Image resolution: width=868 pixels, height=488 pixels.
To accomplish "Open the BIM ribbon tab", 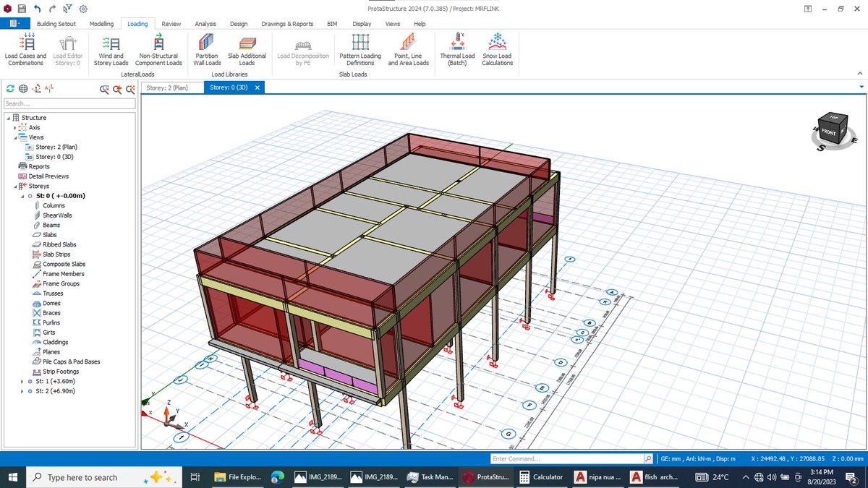I will [332, 24].
